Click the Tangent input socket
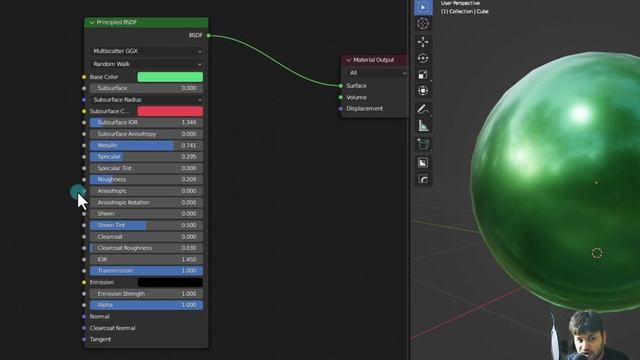This screenshot has height=360, width=640. (x=84, y=339)
